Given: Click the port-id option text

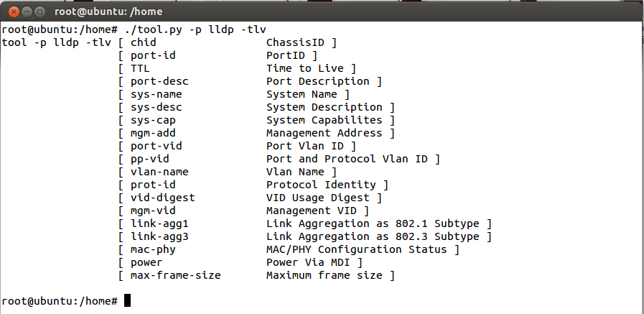Looking at the screenshot, I should click(x=153, y=55).
